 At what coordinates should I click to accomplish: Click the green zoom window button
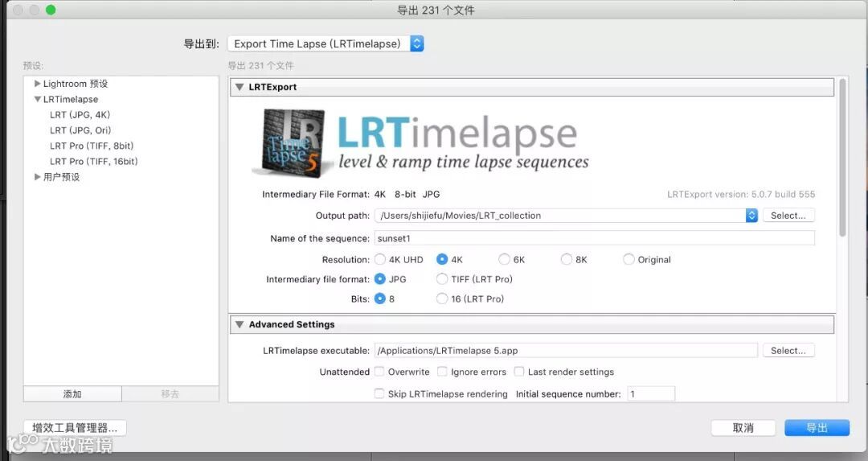pyautogui.click(x=51, y=10)
